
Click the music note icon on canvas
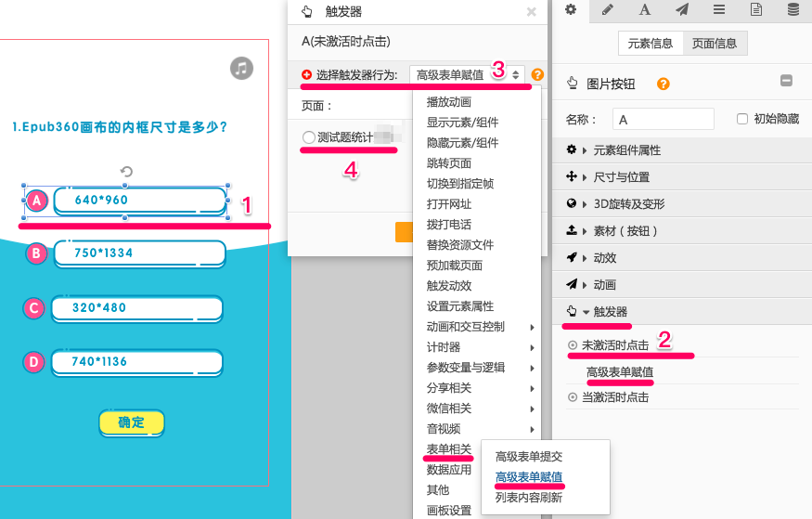point(241,68)
